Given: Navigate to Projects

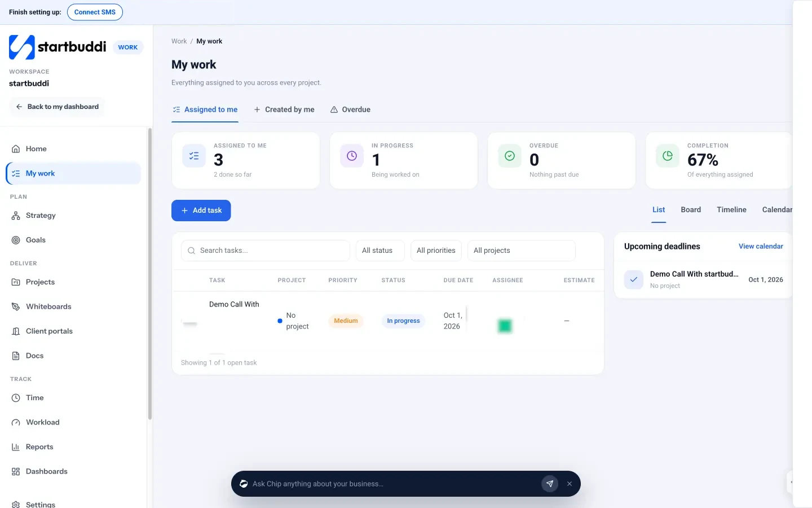Looking at the screenshot, I should pos(73,282).
